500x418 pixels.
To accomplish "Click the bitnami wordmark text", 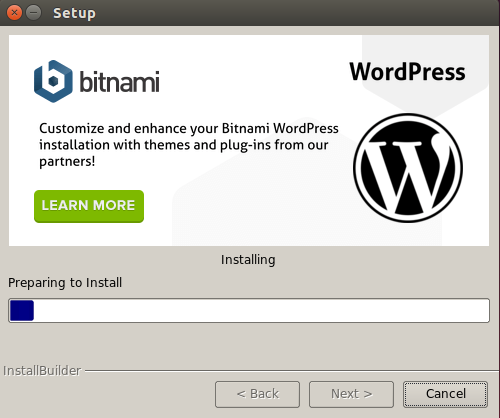I will 119,81.
